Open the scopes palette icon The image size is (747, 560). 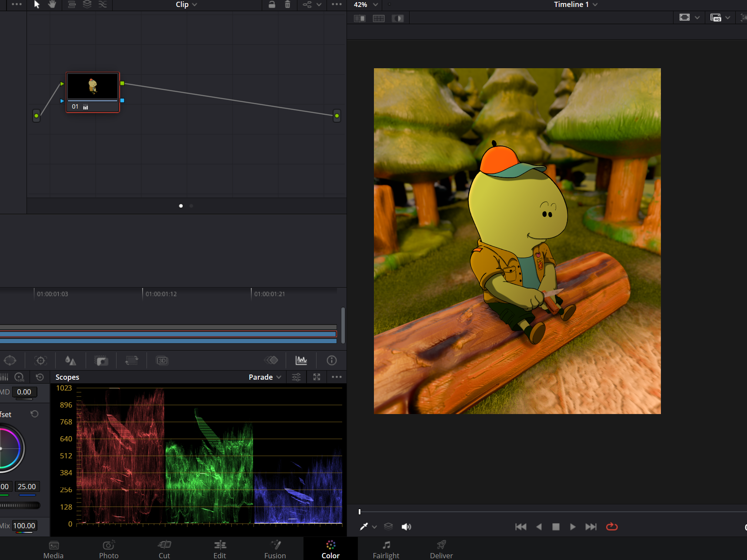tap(301, 360)
